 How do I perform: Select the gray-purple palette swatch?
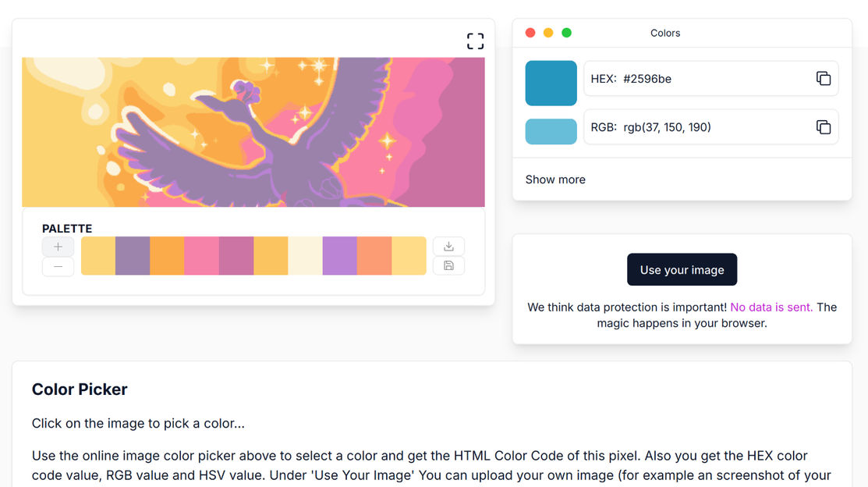[x=133, y=256]
